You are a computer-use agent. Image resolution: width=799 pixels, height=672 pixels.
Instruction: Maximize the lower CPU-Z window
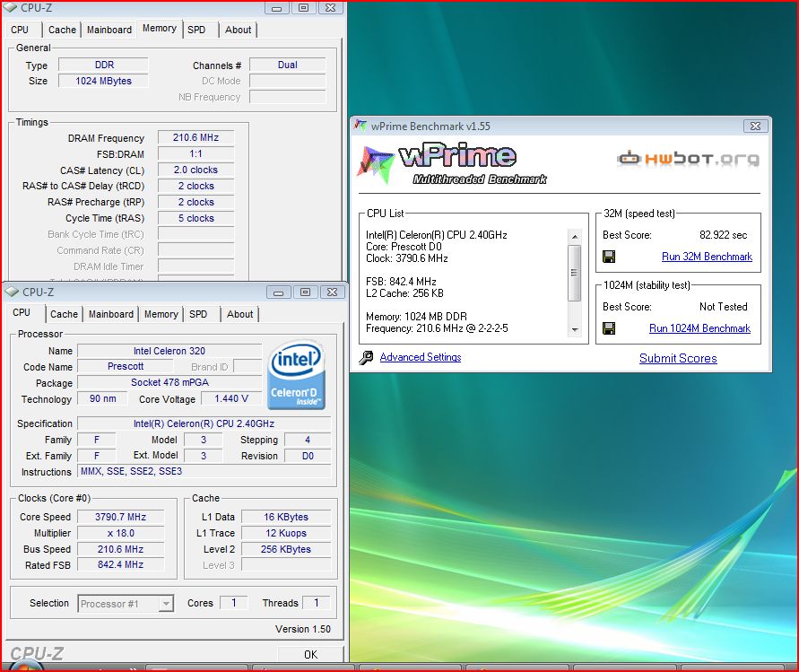pyautogui.click(x=305, y=292)
